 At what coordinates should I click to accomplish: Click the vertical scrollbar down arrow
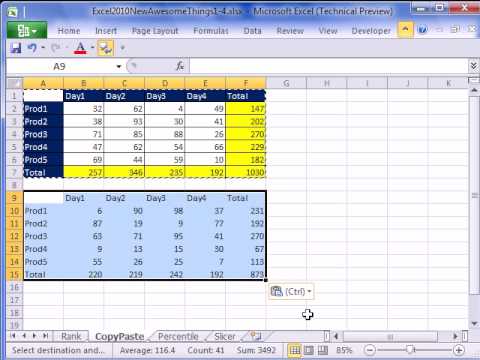click(474, 323)
